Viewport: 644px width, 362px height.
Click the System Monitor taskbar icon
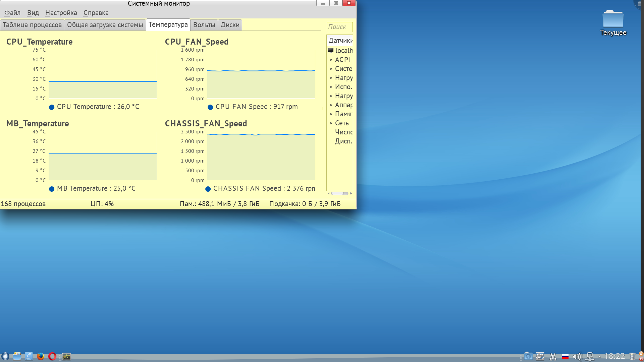[x=66, y=356]
